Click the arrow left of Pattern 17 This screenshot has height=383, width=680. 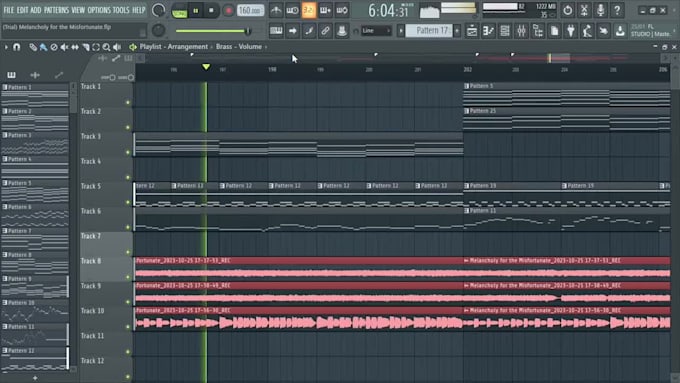[401, 31]
